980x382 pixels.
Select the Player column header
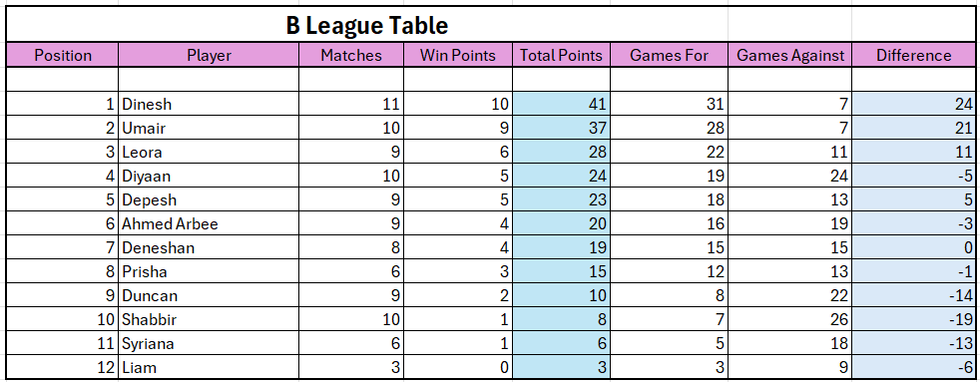tap(209, 55)
